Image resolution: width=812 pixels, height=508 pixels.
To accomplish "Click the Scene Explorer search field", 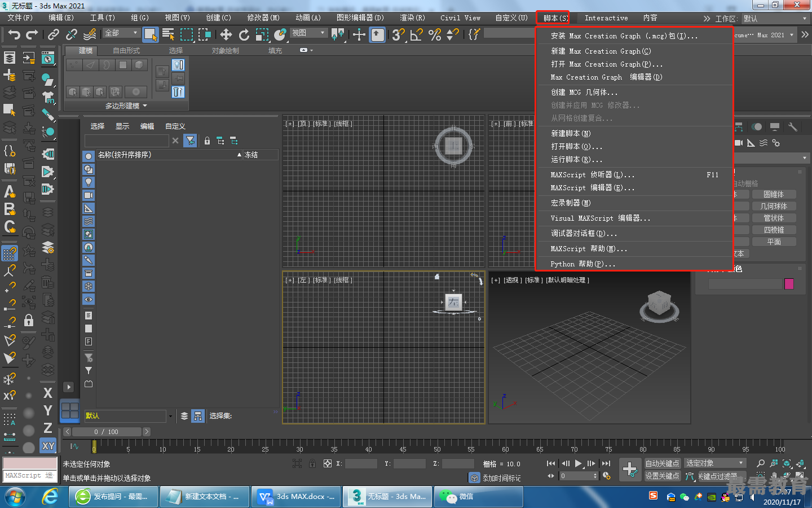I will click(x=127, y=141).
